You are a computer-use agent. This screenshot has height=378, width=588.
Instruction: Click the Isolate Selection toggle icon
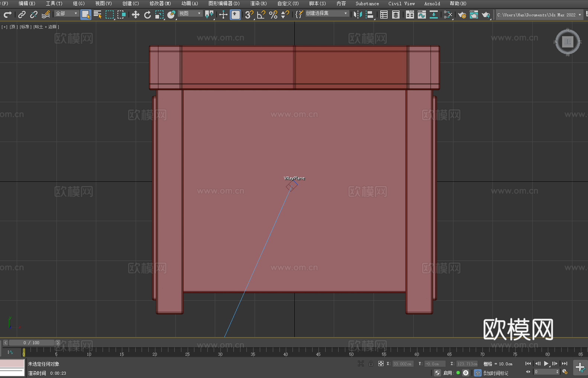[x=361, y=364]
